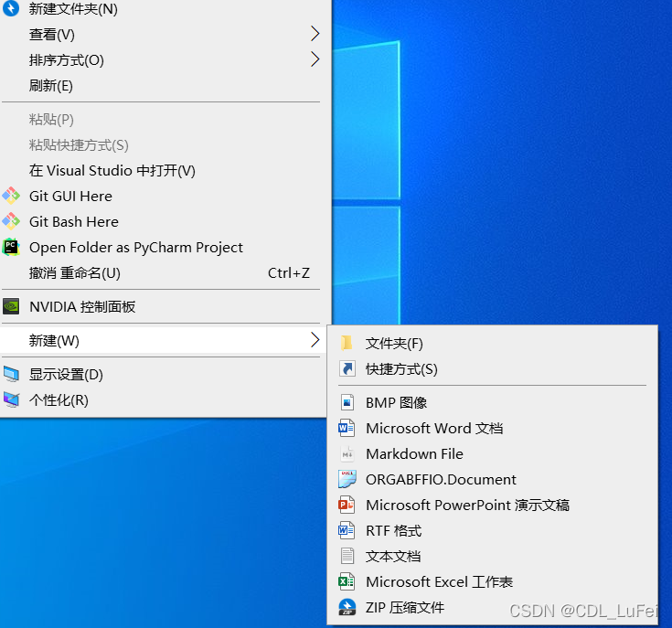Create a new BMP 图像
This screenshot has width=672, height=628.
(x=492, y=403)
